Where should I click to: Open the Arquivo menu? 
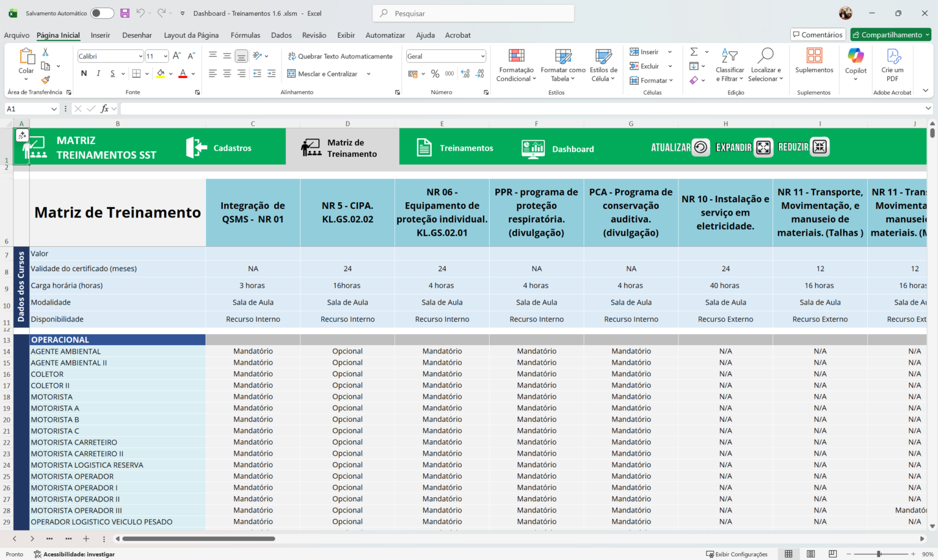(x=16, y=35)
